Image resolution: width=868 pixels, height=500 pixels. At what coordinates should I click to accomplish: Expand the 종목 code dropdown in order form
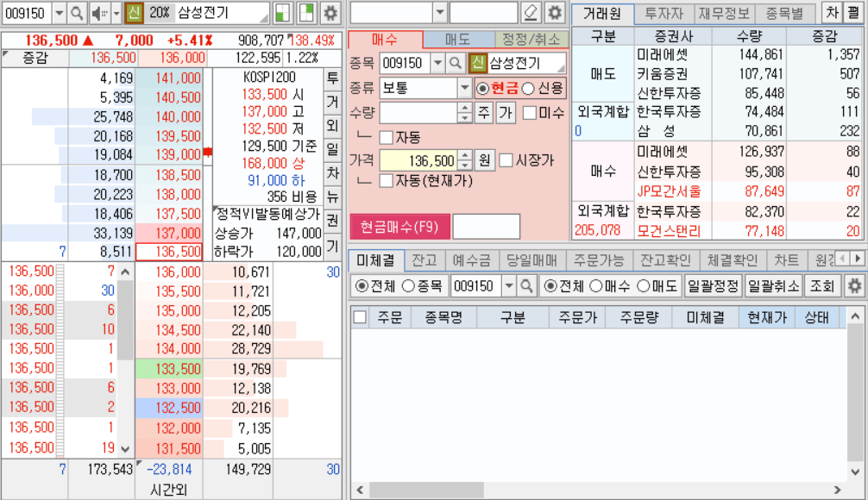pyautogui.click(x=437, y=63)
